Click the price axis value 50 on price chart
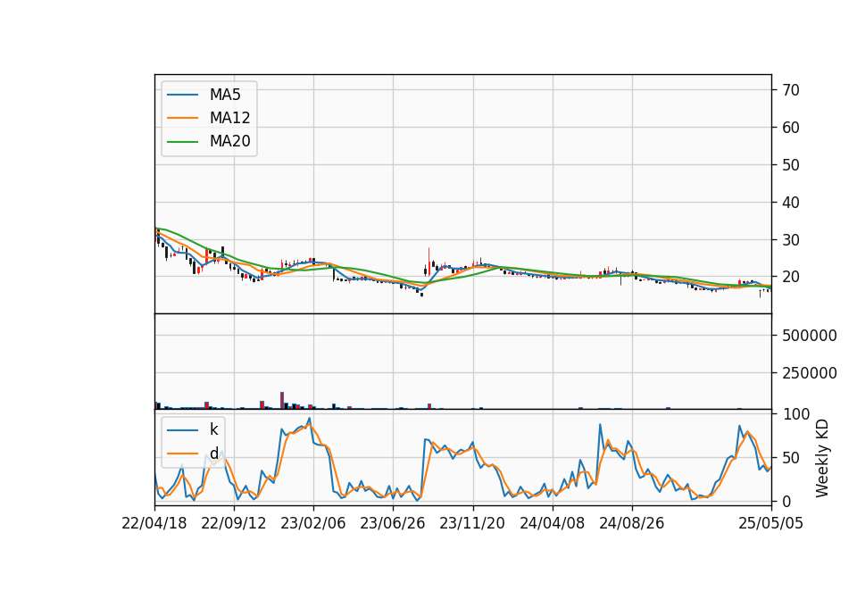 pos(791,165)
